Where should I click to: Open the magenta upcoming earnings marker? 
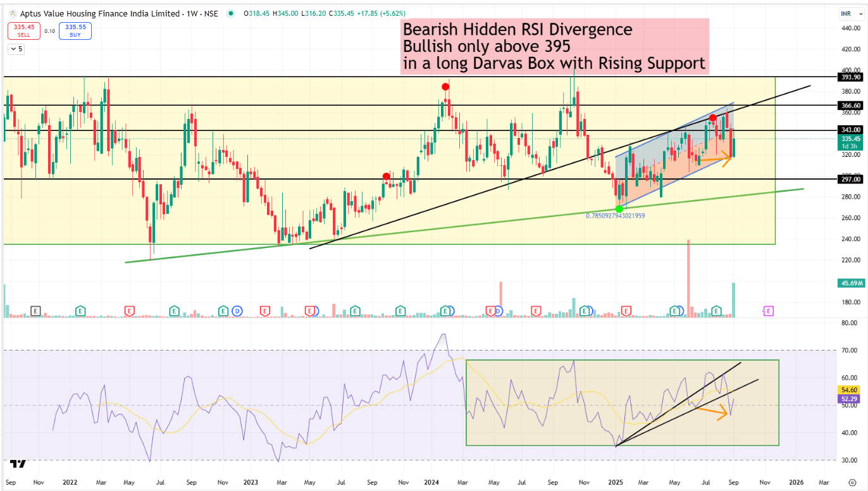pyautogui.click(x=768, y=311)
